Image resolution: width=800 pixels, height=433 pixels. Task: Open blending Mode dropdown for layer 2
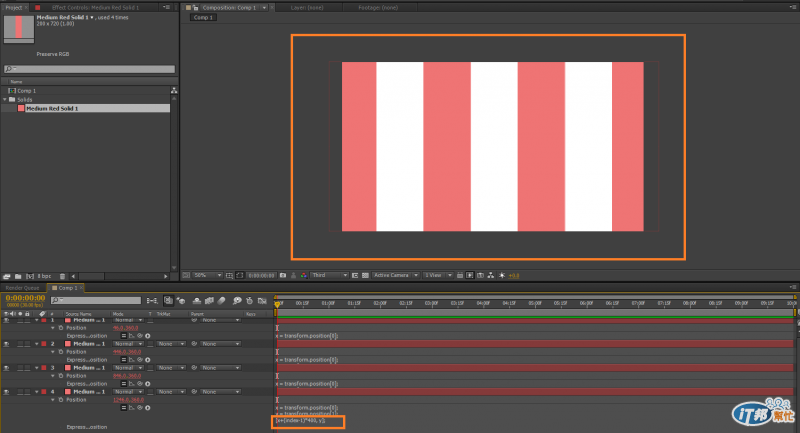click(x=128, y=344)
